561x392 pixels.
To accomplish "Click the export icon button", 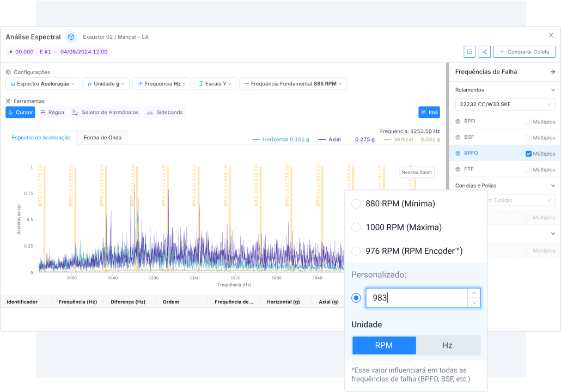I will coord(469,52).
